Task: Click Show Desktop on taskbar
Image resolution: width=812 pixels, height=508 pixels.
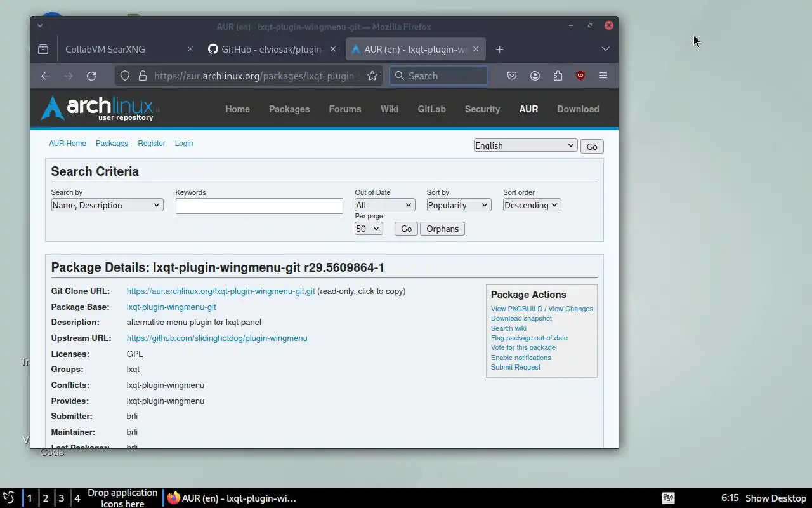Action: (x=776, y=498)
